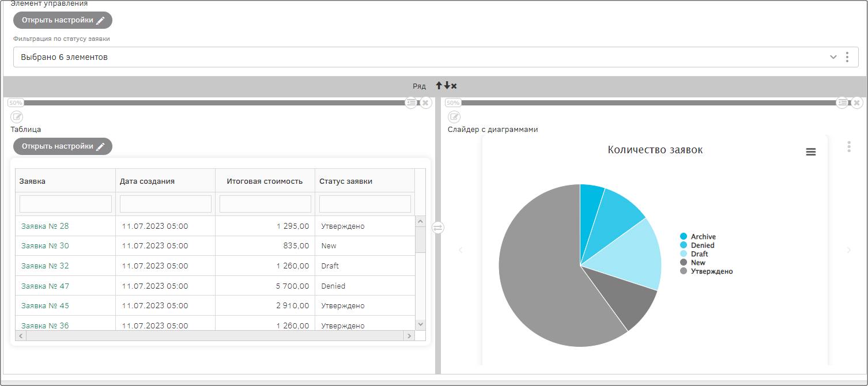Screen dimensions: 868x386
Task: Open settings for the 'Таблица' widget
Action: (x=63, y=146)
